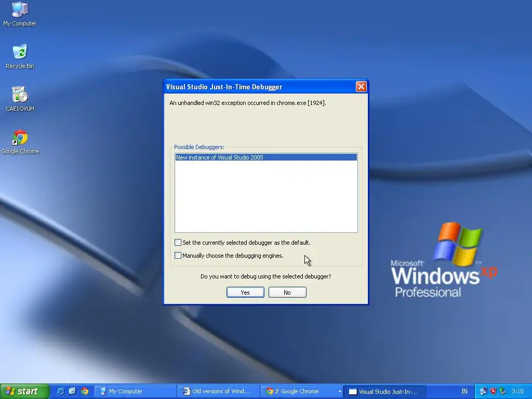
Task: Switch to Visual Studio Just-In-... taskbar button
Action: pyautogui.click(x=385, y=391)
